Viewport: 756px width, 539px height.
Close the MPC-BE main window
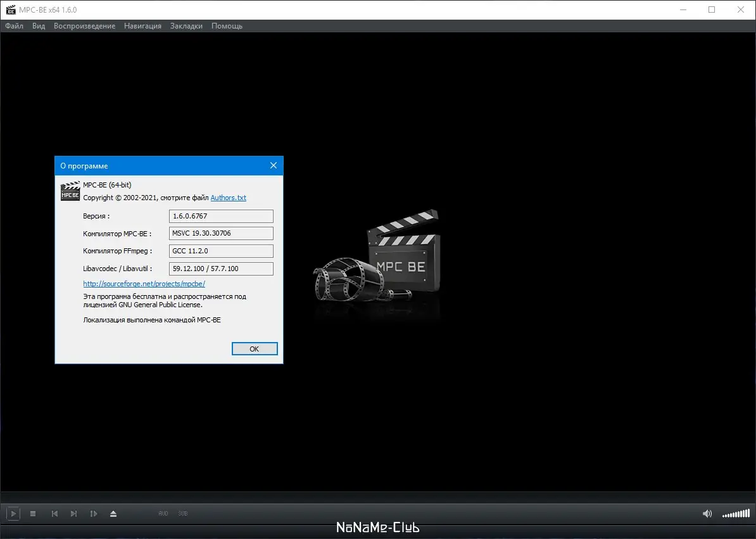[x=741, y=10]
